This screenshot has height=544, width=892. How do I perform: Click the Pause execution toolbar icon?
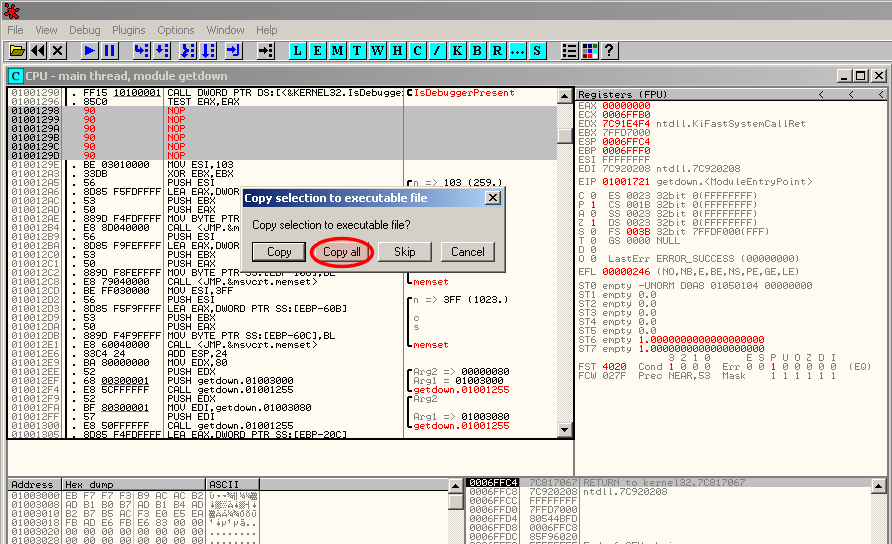point(110,50)
